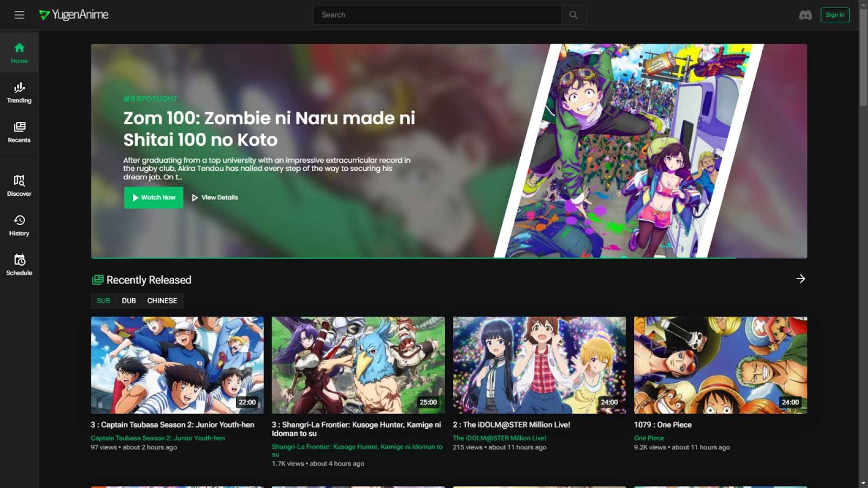Click '3 : Captain Tsubasa Season 2' title

173,425
